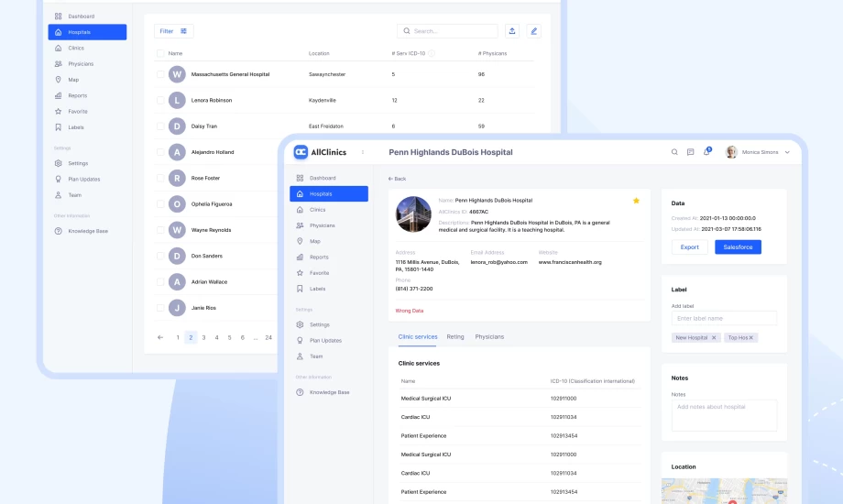Check the Ophelia Figueroa row checkbox
This screenshot has height=504, width=843.
[160, 203]
